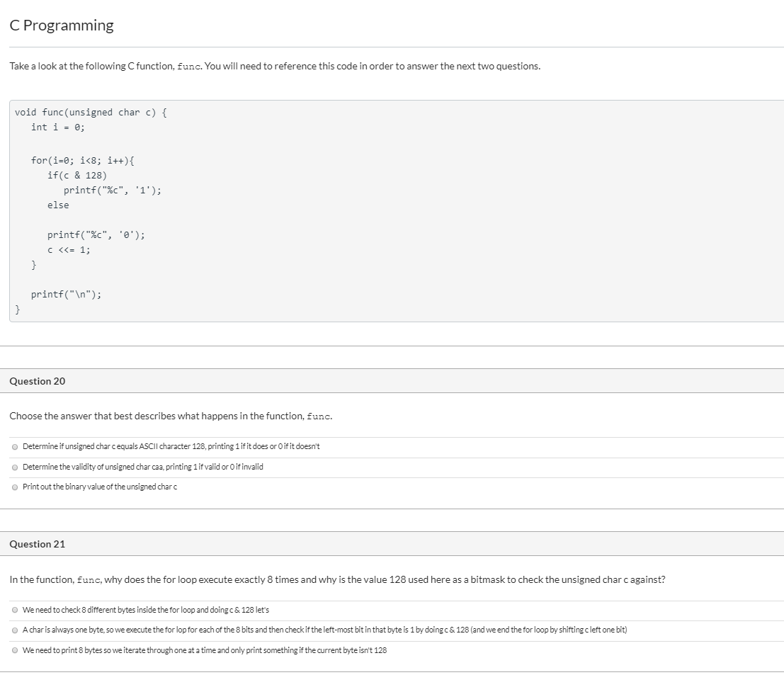Viewport: 784px width, 675px height.
Task: Click the 'void func(unsigned char c) {' code line
Action: (91, 113)
